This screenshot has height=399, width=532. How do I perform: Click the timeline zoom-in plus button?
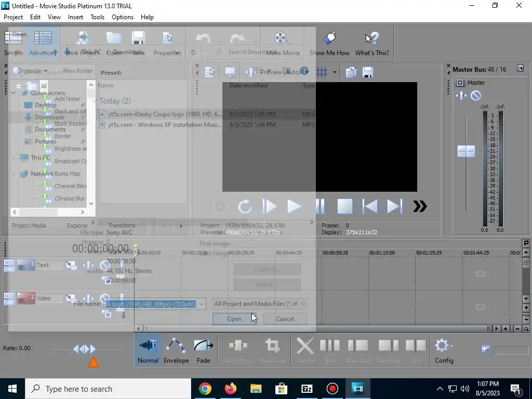pos(506,328)
